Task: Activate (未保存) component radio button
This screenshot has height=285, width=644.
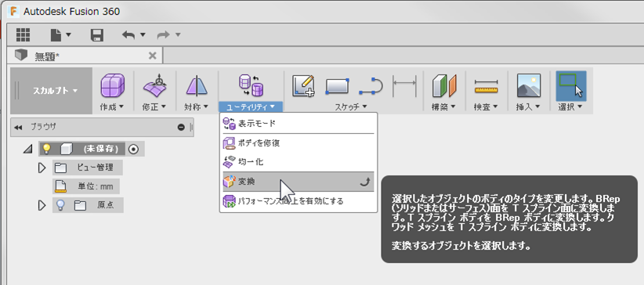Action: (x=133, y=149)
